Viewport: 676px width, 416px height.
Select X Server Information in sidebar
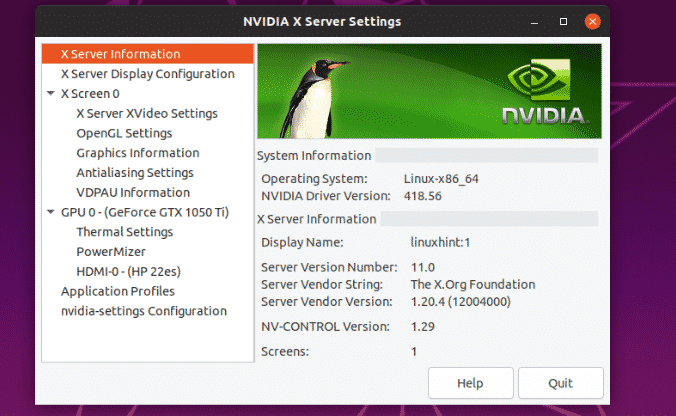(120, 54)
